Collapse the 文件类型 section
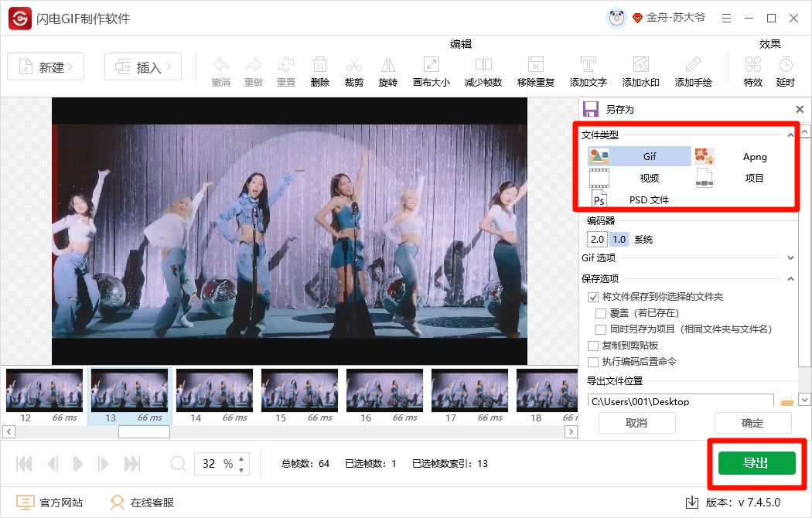Viewport: 812px width, 518px height. coord(790,135)
